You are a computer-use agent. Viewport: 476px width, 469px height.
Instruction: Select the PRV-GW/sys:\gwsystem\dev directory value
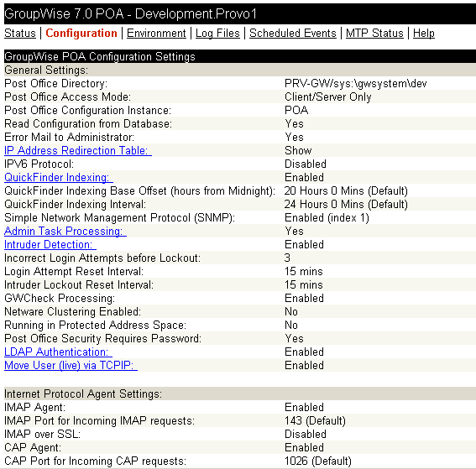pos(356,83)
